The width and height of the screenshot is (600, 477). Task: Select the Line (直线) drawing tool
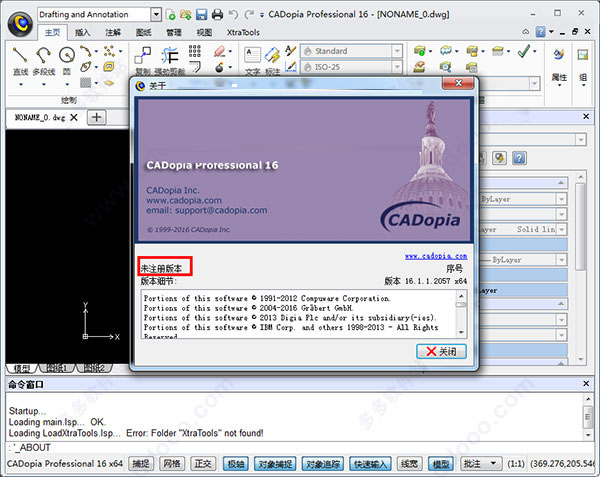pos(20,55)
